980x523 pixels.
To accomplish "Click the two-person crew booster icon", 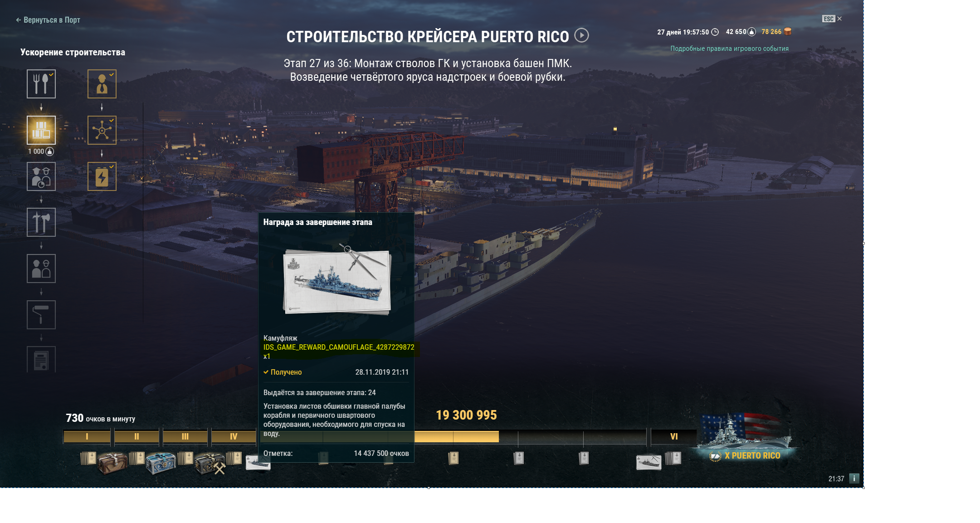I will pyautogui.click(x=41, y=269).
